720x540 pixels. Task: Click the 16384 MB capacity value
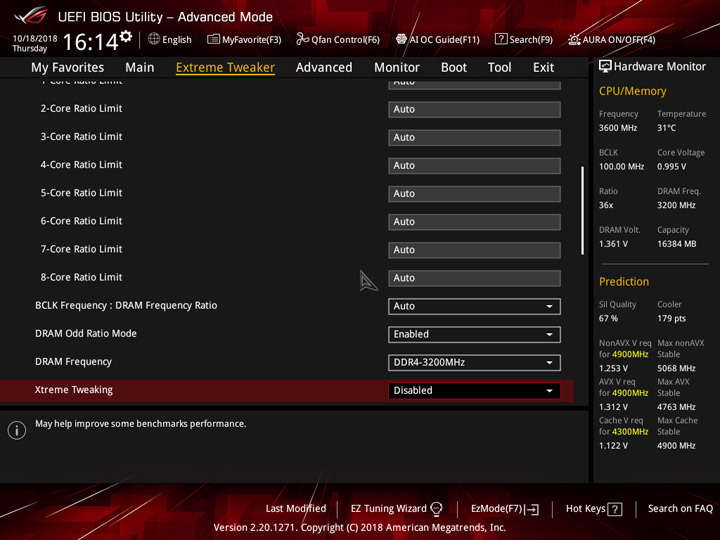click(x=677, y=244)
